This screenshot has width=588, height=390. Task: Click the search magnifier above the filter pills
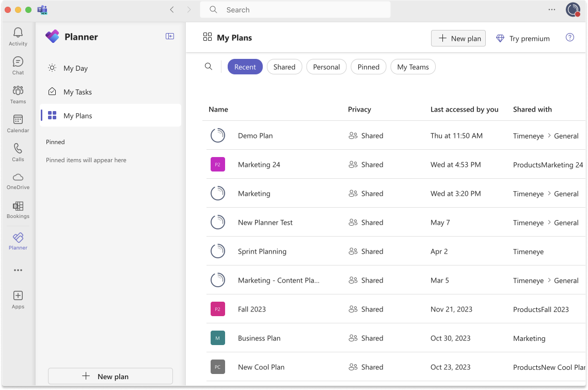tap(209, 66)
